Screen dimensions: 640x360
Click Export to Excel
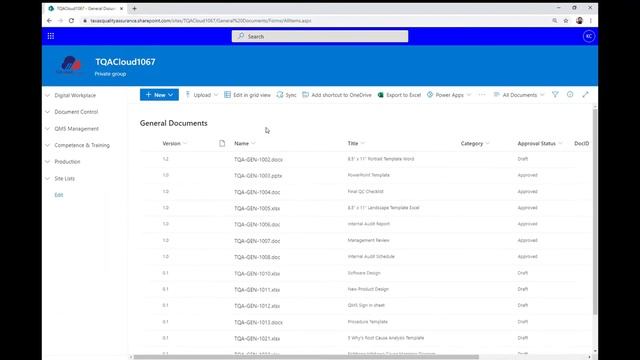(x=399, y=95)
